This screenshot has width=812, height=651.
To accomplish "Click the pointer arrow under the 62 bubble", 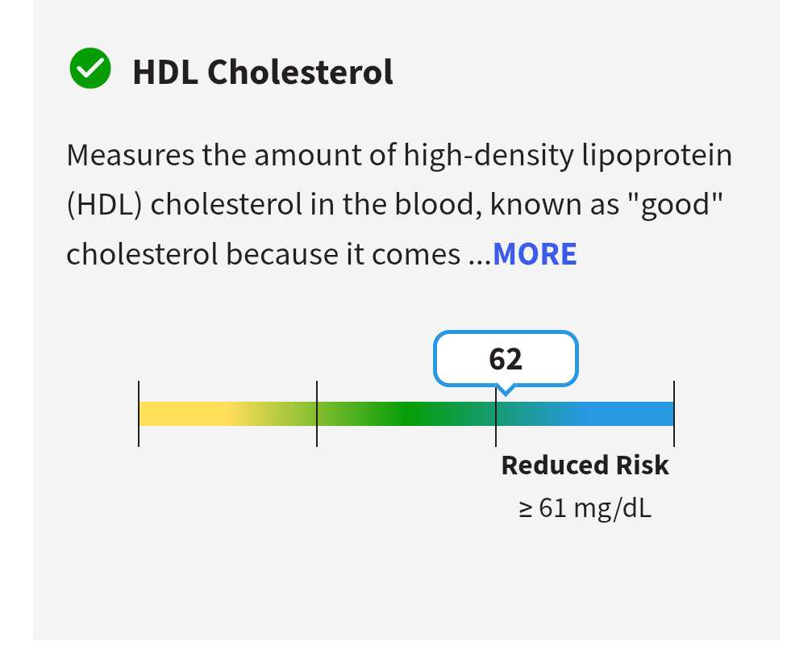I will 506,390.
